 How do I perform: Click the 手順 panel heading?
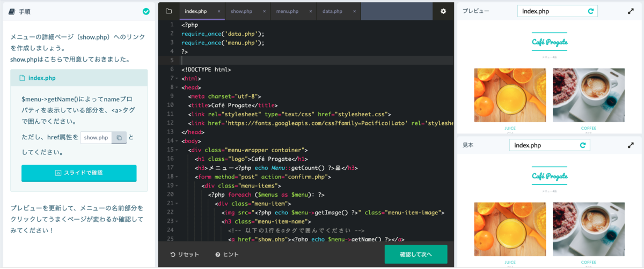(x=24, y=11)
